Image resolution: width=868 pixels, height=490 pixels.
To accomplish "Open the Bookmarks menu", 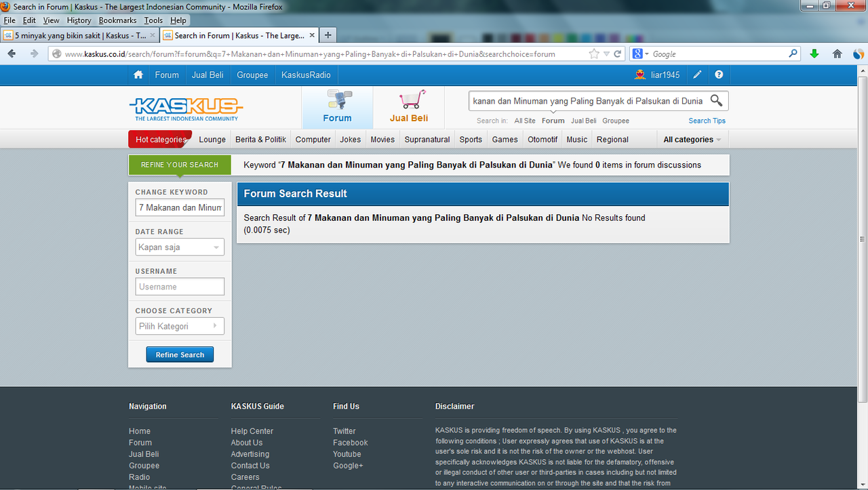I will 118,20.
